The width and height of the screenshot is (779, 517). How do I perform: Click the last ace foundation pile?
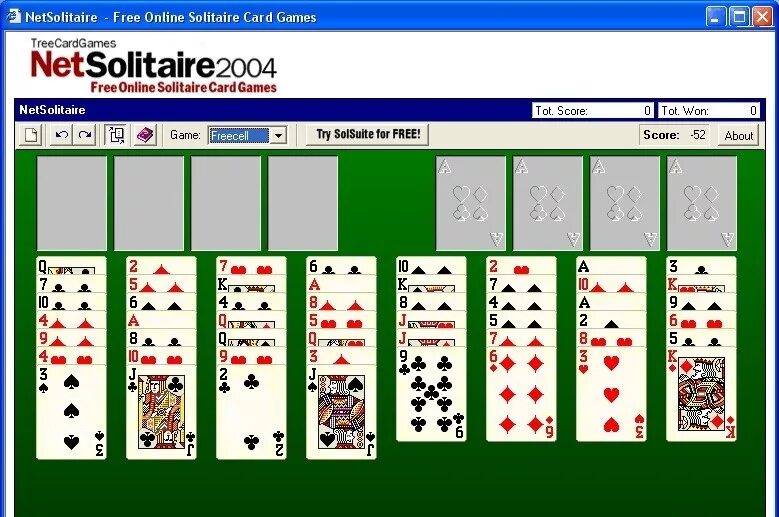701,203
